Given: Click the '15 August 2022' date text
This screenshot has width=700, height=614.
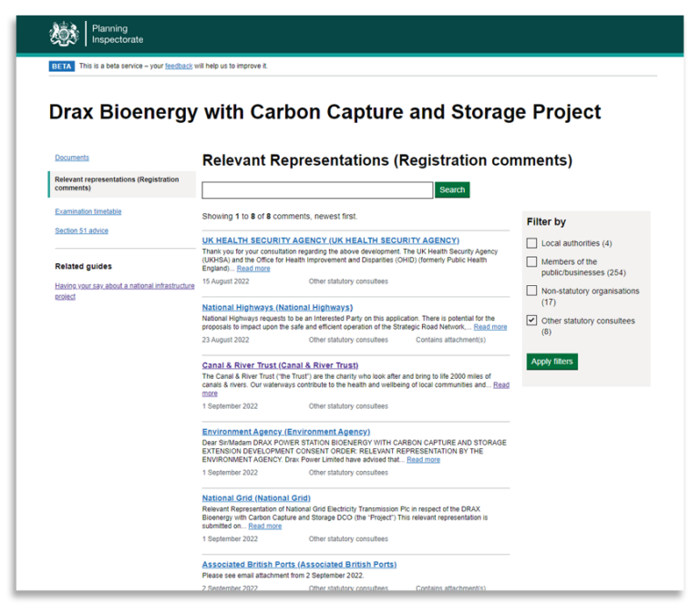Looking at the screenshot, I should point(225,281).
